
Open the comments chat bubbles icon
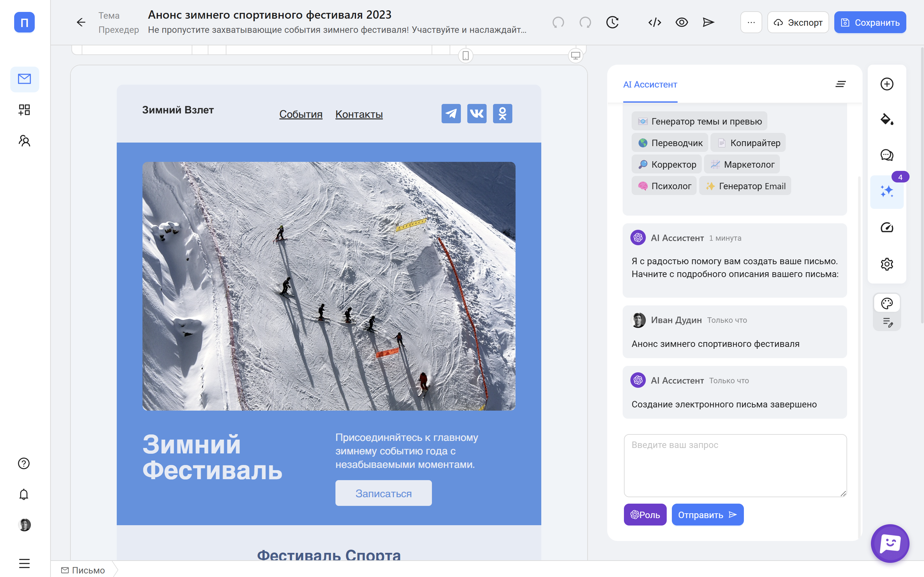tap(887, 155)
